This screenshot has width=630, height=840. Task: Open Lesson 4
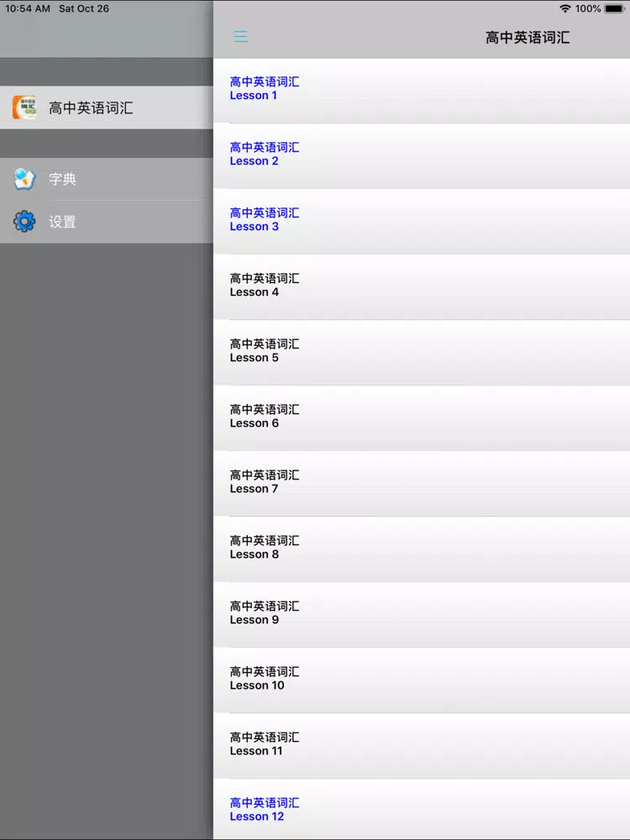click(422, 287)
